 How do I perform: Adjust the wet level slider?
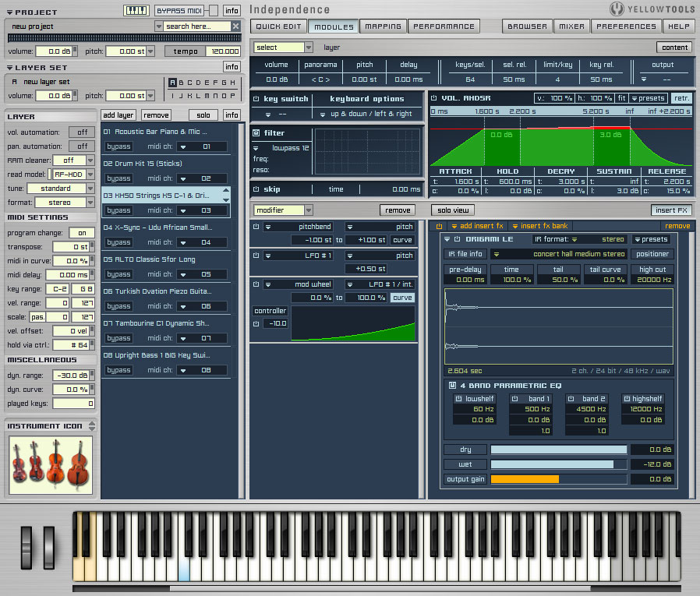pos(558,464)
